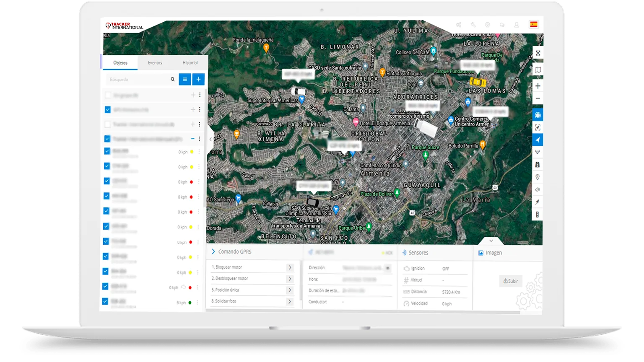644x362 pixels.
Task: Switch to the Objetos tab
Action: (x=120, y=62)
